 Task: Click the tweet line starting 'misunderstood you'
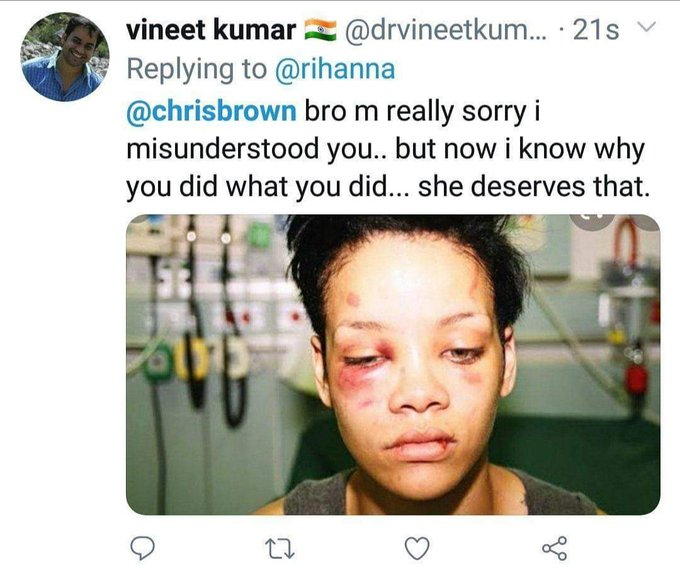(x=386, y=149)
